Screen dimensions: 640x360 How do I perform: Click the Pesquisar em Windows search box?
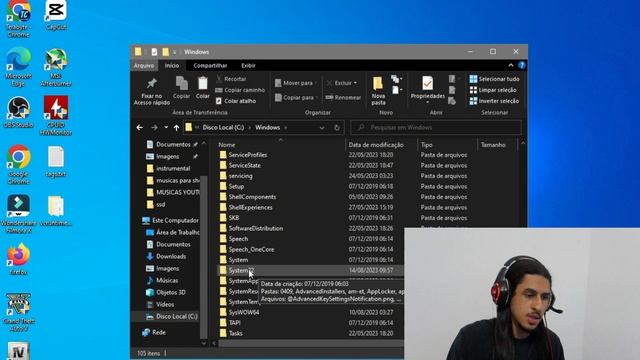(x=436, y=127)
